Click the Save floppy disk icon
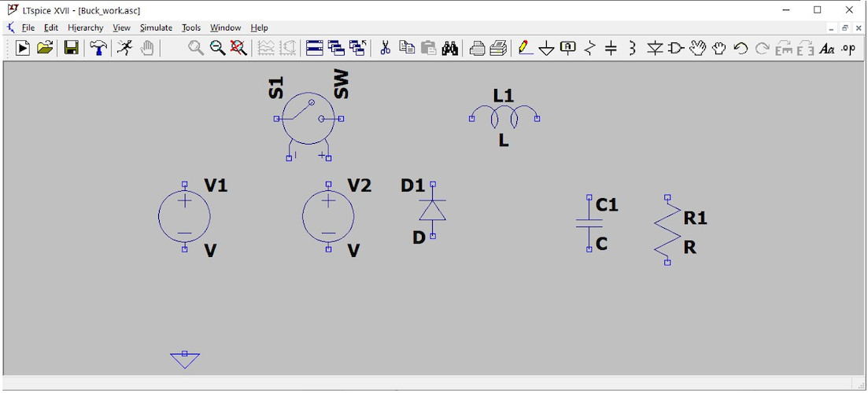This screenshot has width=868, height=393. [x=72, y=49]
